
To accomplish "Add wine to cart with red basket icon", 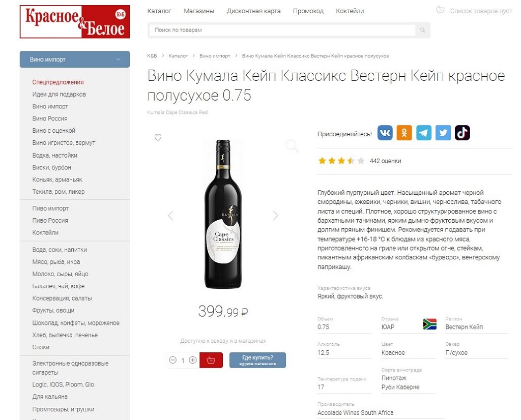I will click(x=211, y=360).
